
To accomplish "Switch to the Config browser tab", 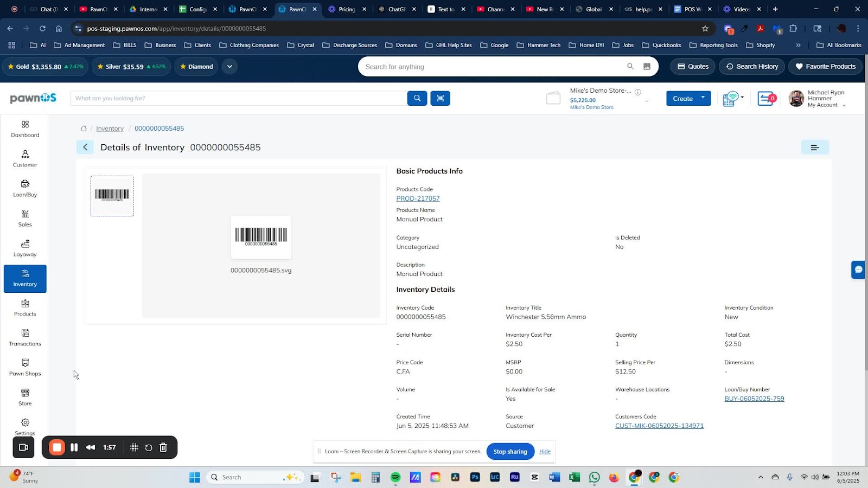I will (197, 9).
